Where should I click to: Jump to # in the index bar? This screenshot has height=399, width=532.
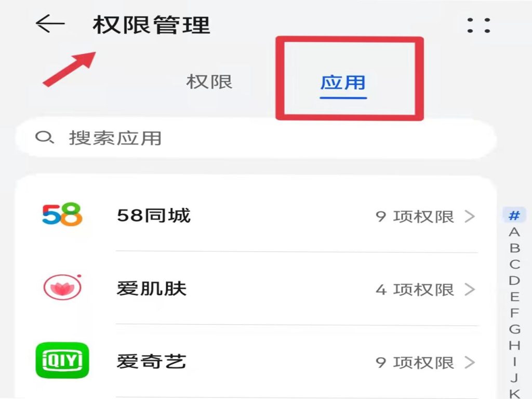pos(514,215)
